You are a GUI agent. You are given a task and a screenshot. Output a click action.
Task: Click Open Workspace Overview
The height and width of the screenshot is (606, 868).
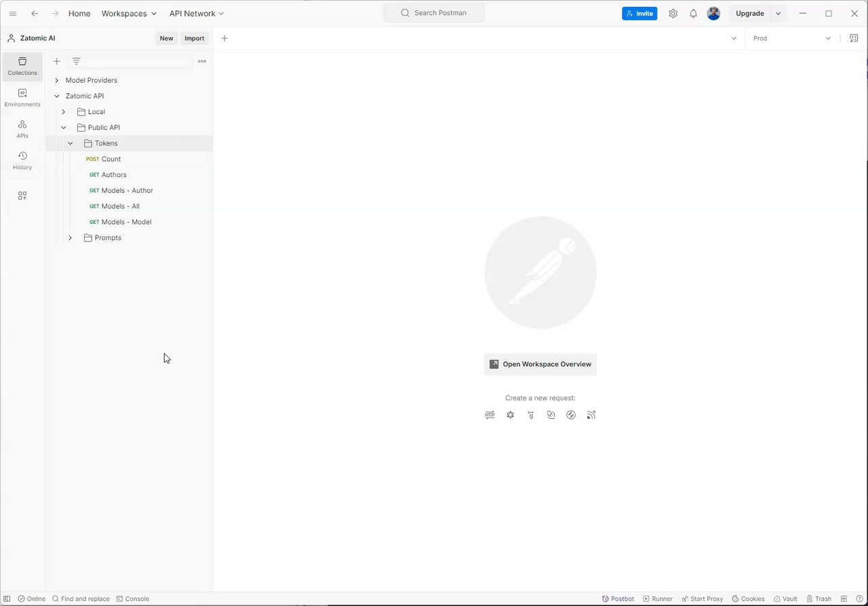coord(540,364)
